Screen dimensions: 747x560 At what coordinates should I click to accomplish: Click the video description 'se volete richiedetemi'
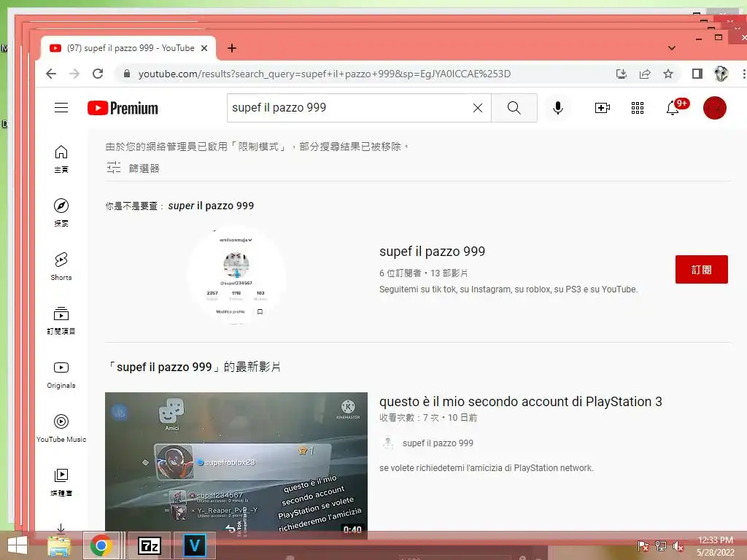coord(487,468)
